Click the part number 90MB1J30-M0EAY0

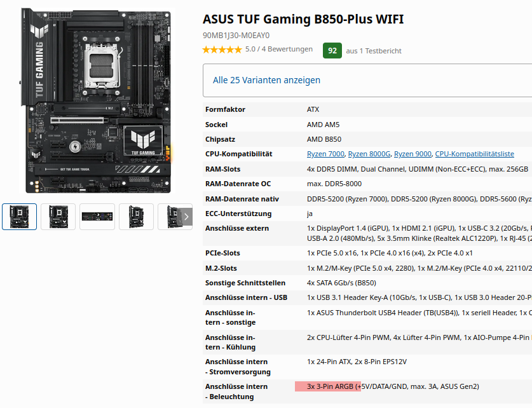tap(236, 36)
